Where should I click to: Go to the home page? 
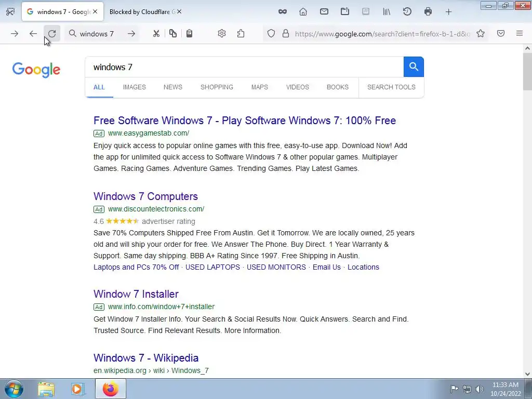tap(303, 12)
